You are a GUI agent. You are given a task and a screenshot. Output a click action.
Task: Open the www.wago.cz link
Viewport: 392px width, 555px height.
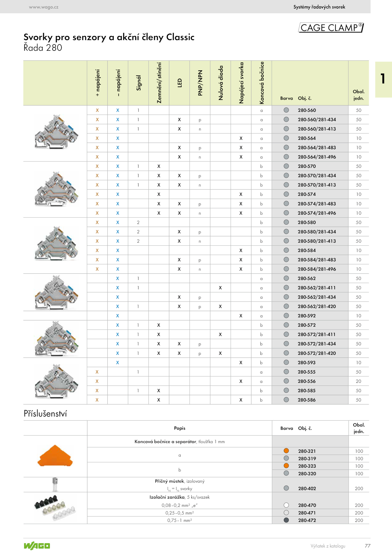(44, 7)
